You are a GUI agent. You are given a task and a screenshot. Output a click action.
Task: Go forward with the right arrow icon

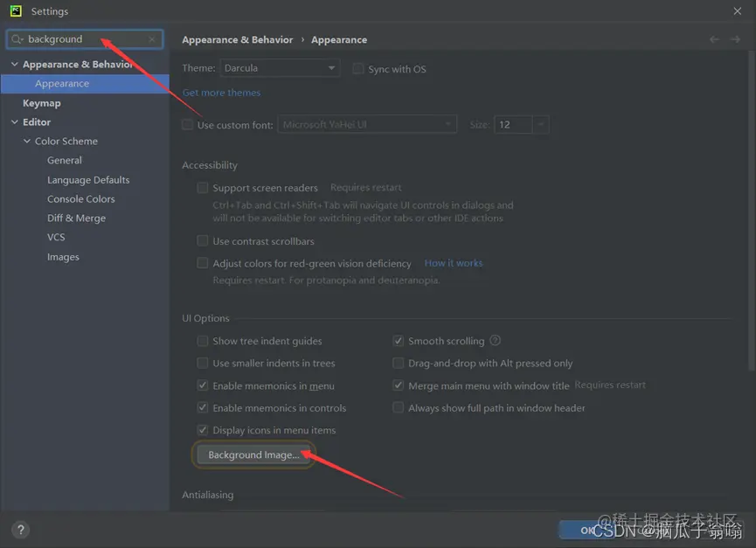click(735, 39)
